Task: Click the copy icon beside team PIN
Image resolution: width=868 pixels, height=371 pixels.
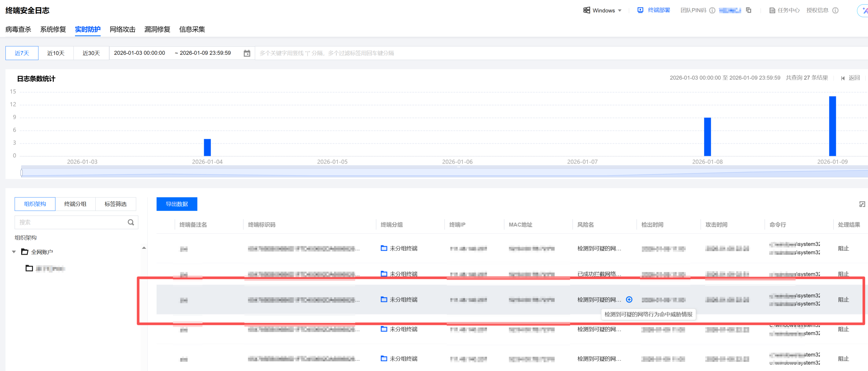Action: [748, 10]
